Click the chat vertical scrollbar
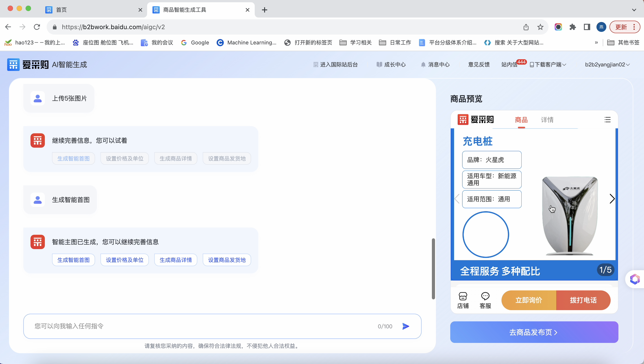This screenshot has height=364, width=644. pos(433,269)
